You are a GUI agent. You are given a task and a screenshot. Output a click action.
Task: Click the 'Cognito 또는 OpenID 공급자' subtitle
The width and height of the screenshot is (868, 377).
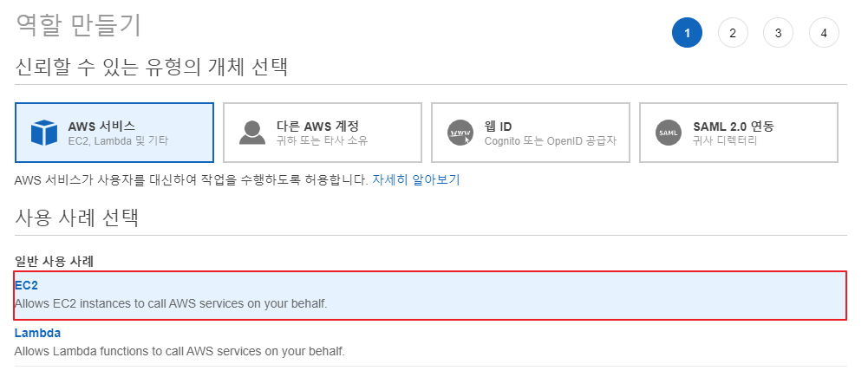point(550,140)
